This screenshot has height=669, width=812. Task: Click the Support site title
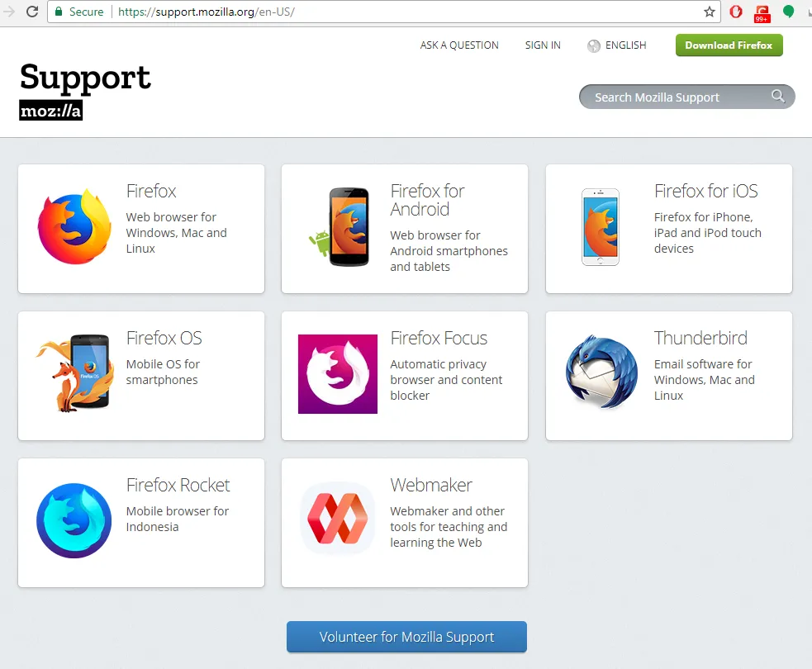click(x=85, y=78)
